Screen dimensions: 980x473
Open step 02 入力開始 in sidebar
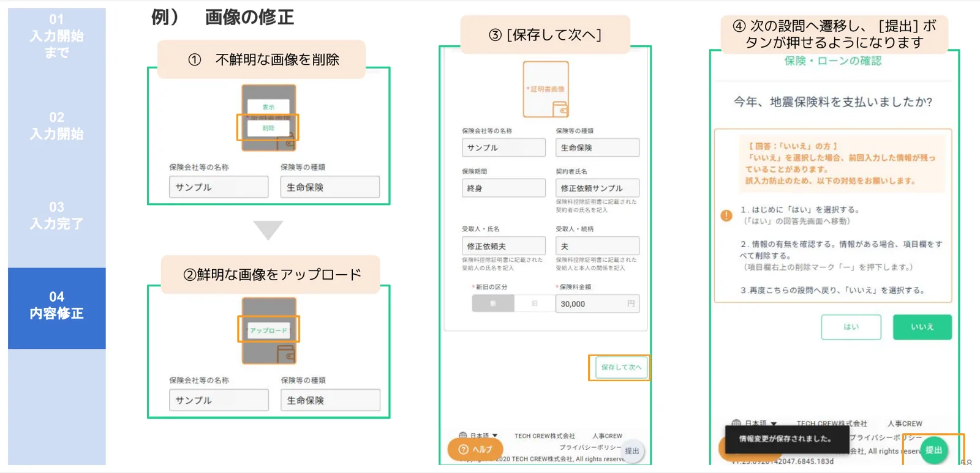pos(56,125)
